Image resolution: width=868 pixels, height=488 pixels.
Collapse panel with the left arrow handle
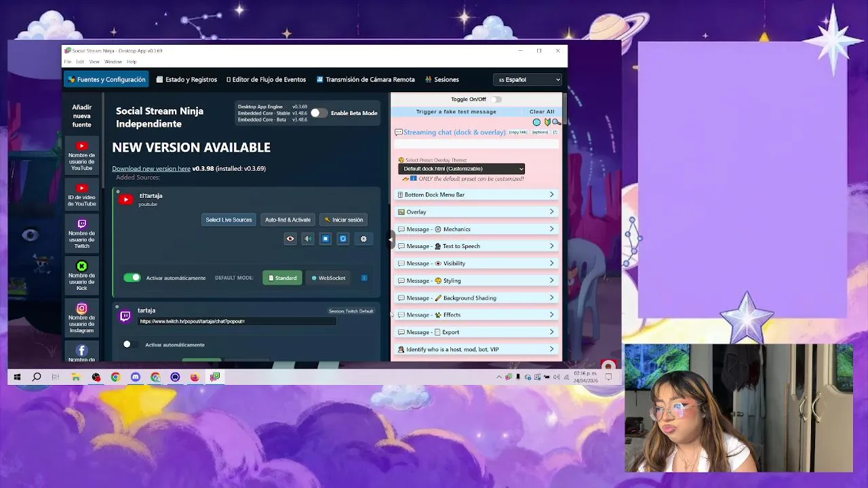pyautogui.click(x=391, y=239)
